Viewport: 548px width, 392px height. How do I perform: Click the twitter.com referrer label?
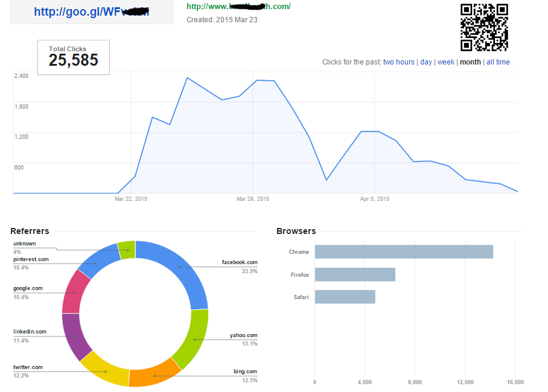point(28,367)
